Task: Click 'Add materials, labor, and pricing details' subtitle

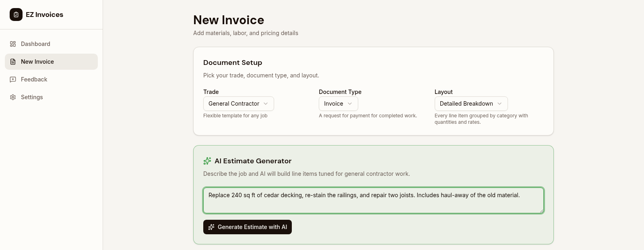Action: (x=246, y=33)
